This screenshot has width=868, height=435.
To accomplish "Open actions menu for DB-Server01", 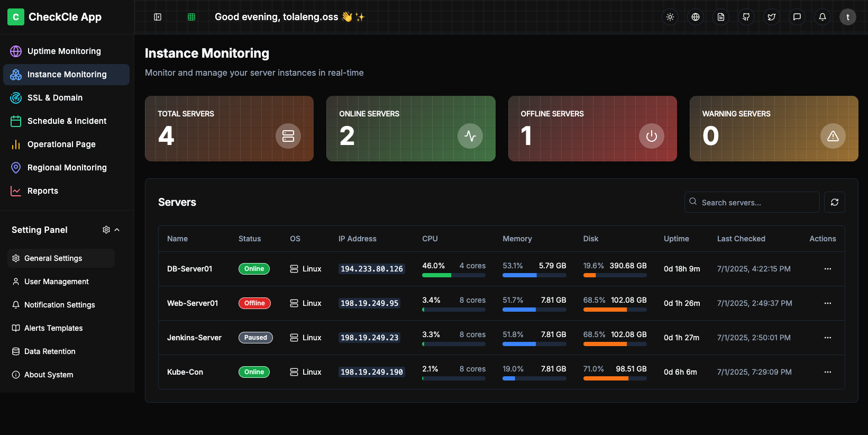I will coord(828,269).
